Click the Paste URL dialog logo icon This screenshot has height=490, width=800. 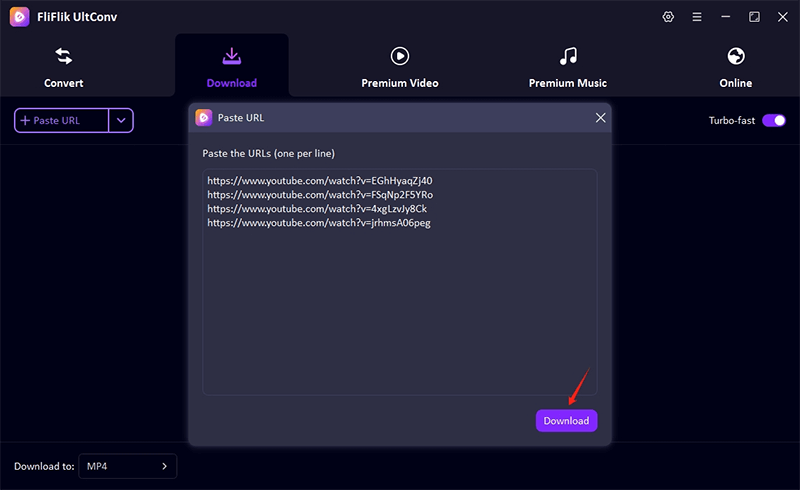point(204,118)
